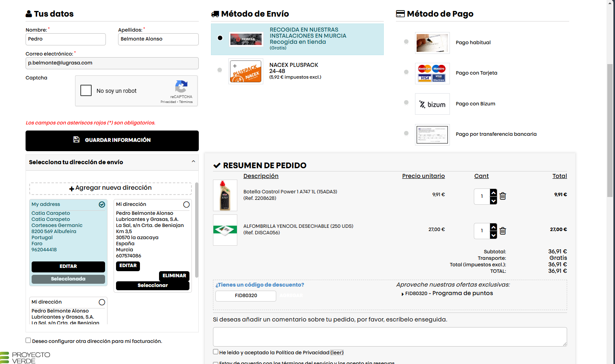This screenshot has height=364, width=615.
Task: Select store pickup in Murcia shipping option
Action: (x=220, y=38)
